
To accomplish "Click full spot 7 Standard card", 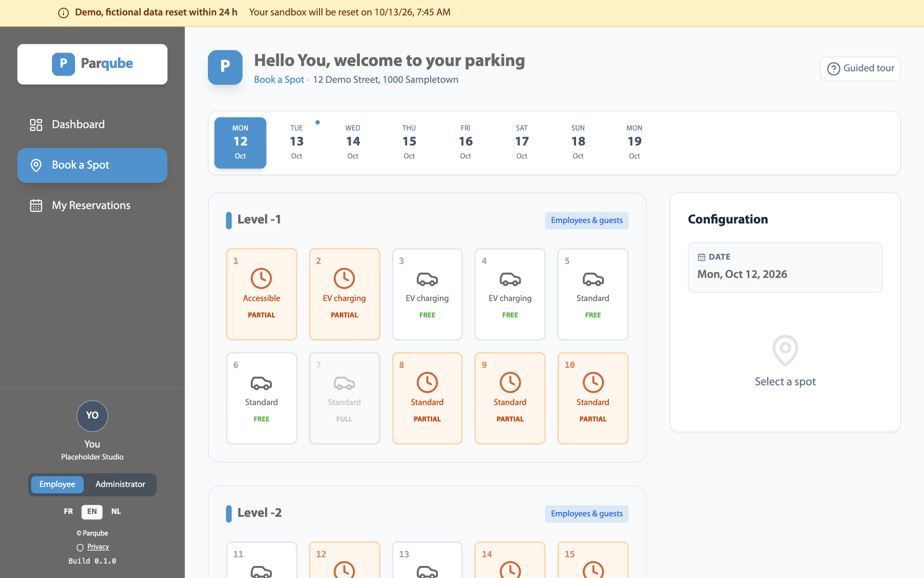I will coord(345,398).
